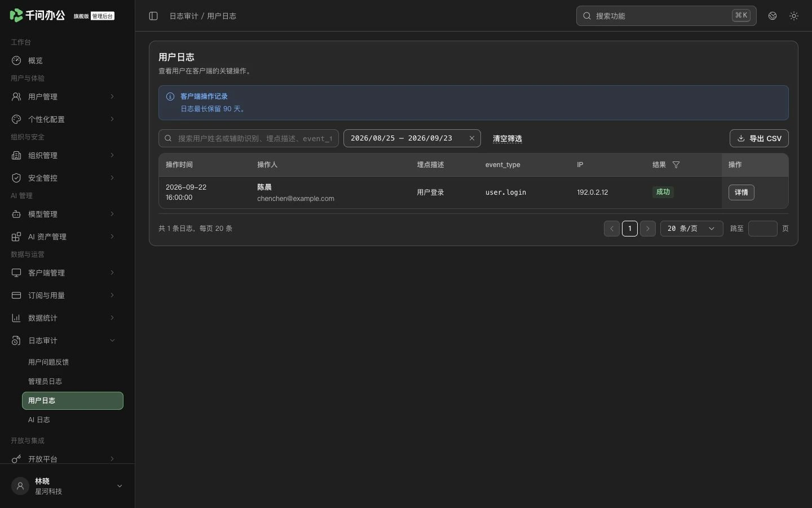Screen dimensions: 812x508
Task: Click the 个性化配置 palette icon
Action: tap(16, 119)
